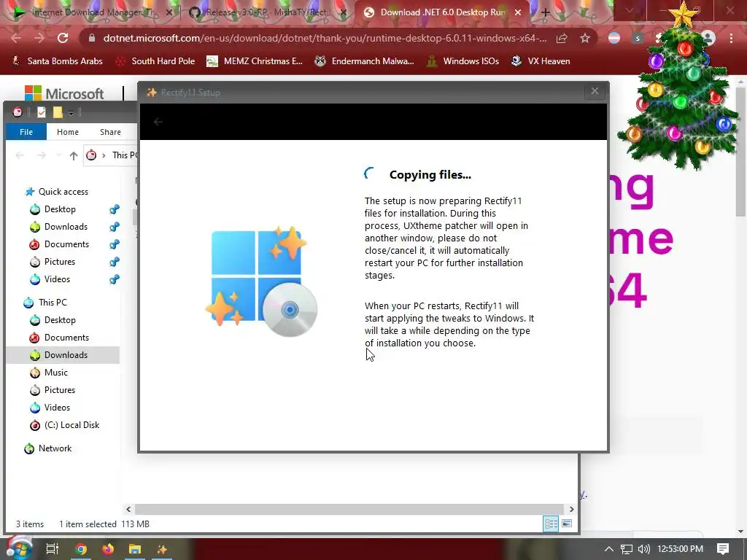Click the Explorer horizontal scrollbar
The width and height of the screenshot is (747, 560).
click(349, 509)
